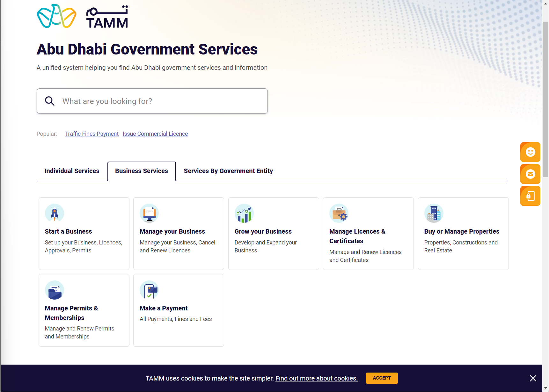Screen dimensions: 549x392
Task: Click the Abu Dhabi Government Services heading
Action: (x=147, y=49)
